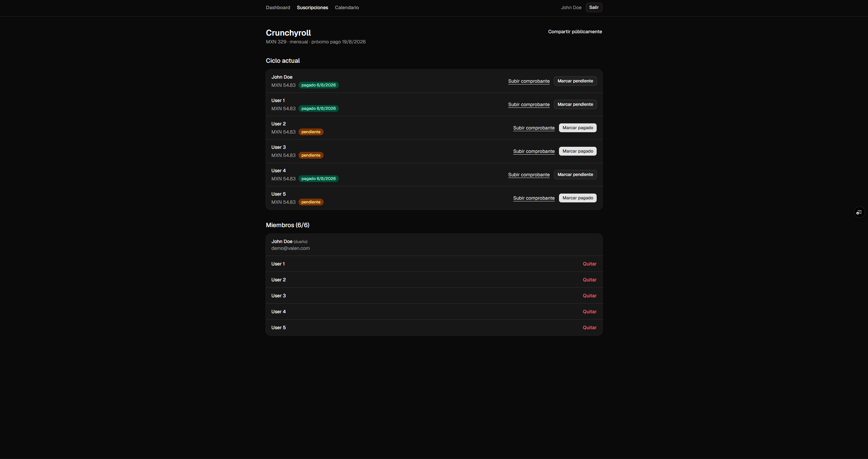
Task: Remove User 3 with Quitar
Action: click(x=590, y=296)
